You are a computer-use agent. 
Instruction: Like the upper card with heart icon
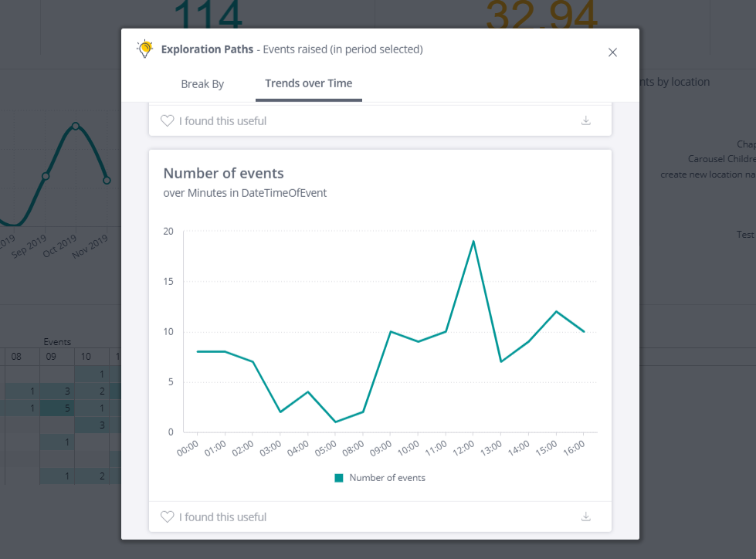point(168,120)
